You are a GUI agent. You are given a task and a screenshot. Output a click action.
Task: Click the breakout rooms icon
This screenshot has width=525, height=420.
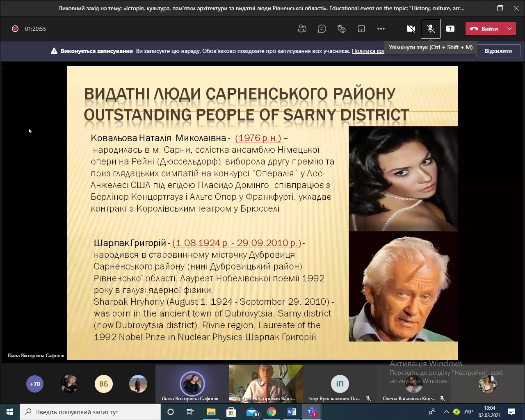(361, 29)
